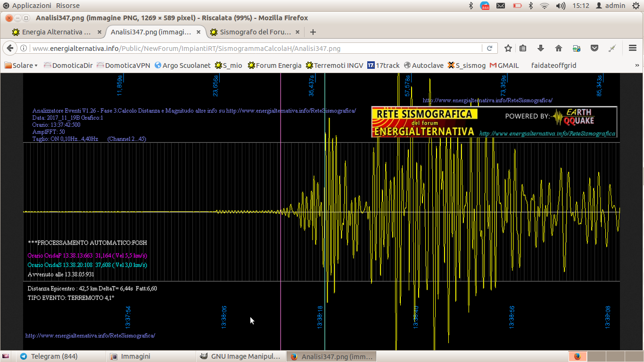
Task: Click the red 844 notification tray icon
Action: tap(485, 6)
